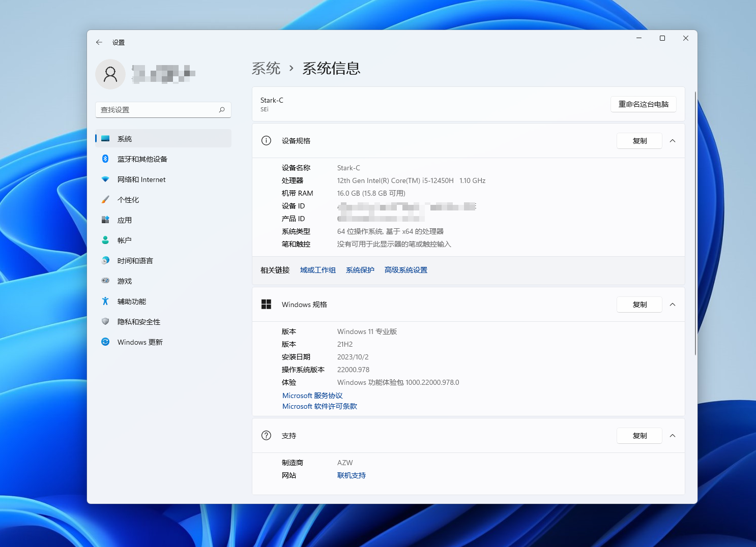756x547 pixels.
Task: Go to 个性化 settings page
Action: coord(163,199)
